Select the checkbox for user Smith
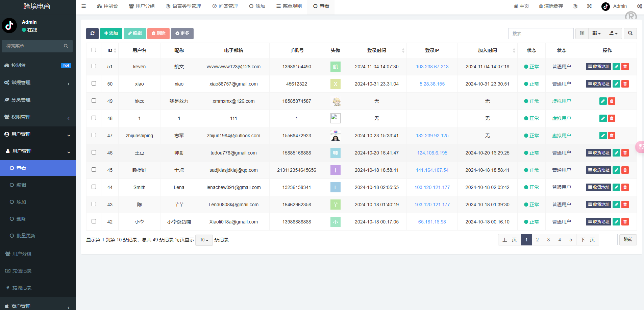 point(94,187)
